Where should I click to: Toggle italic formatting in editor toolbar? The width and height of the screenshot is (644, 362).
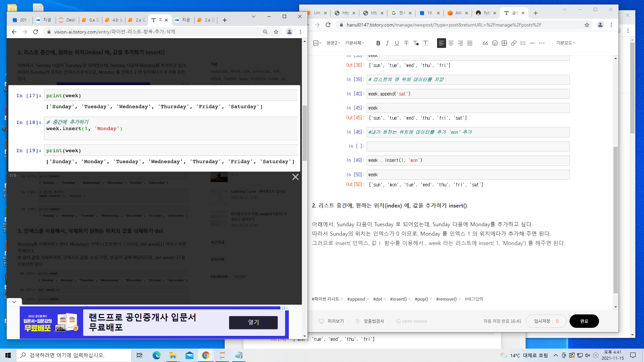387,43
